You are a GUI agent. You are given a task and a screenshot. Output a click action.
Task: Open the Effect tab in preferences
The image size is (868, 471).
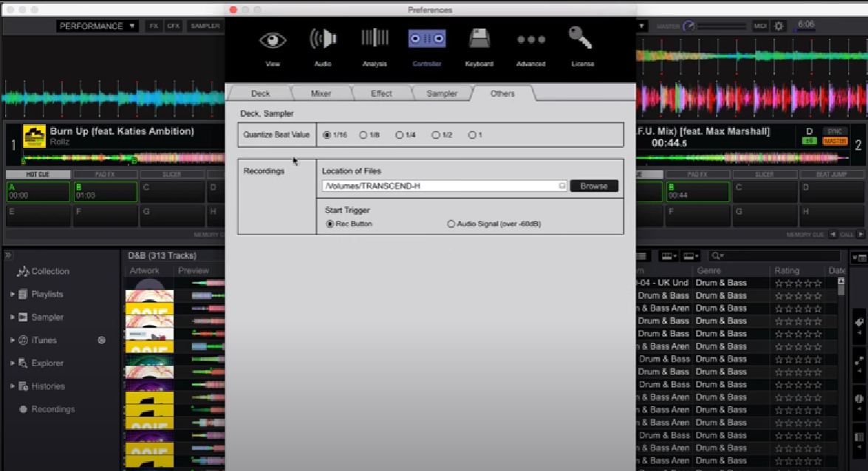[x=380, y=93]
